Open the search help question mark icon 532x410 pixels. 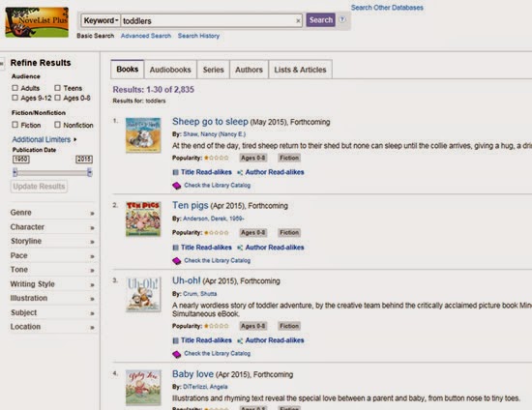(x=342, y=19)
